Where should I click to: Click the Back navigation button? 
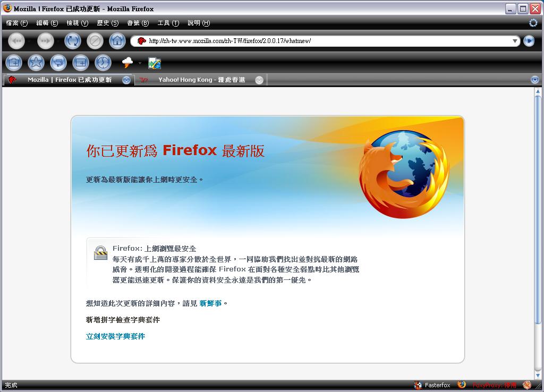16,41
